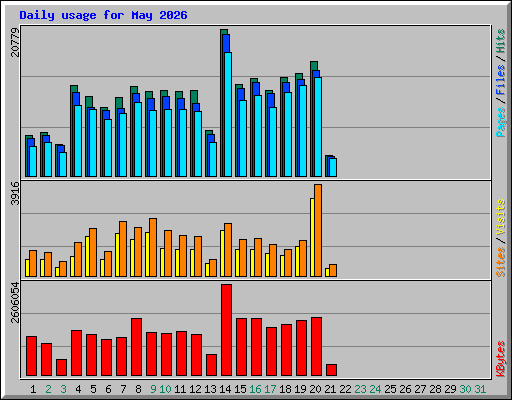Click day 29 on the x-axis
This screenshot has width=512, height=400.
tap(450, 389)
